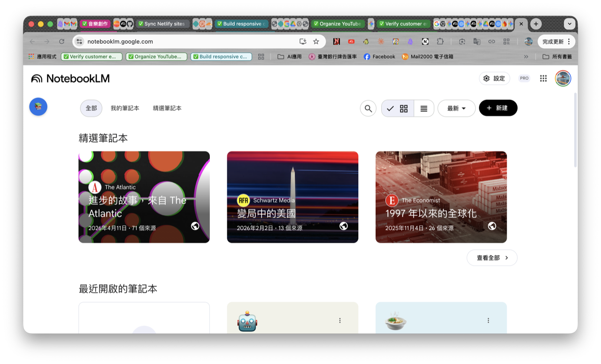601x364 pixels.
Task: Select the 全部 tab
Action: coord(91,108)
